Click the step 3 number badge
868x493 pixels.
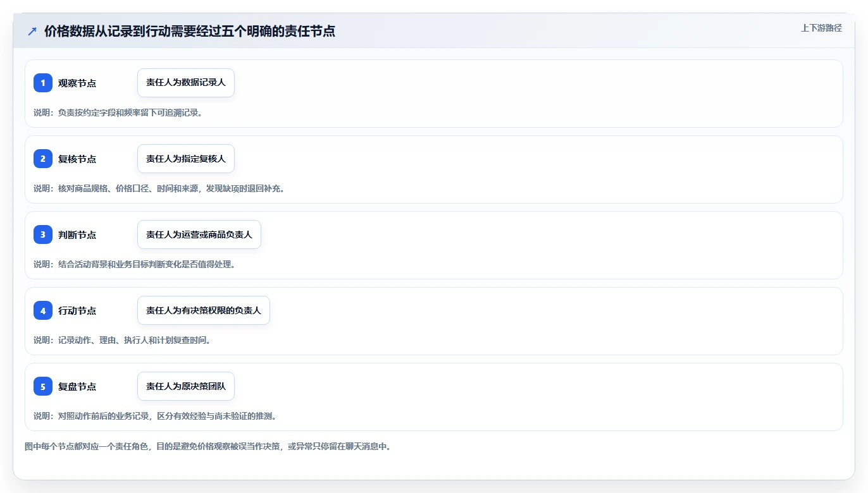tap(43, 234)
